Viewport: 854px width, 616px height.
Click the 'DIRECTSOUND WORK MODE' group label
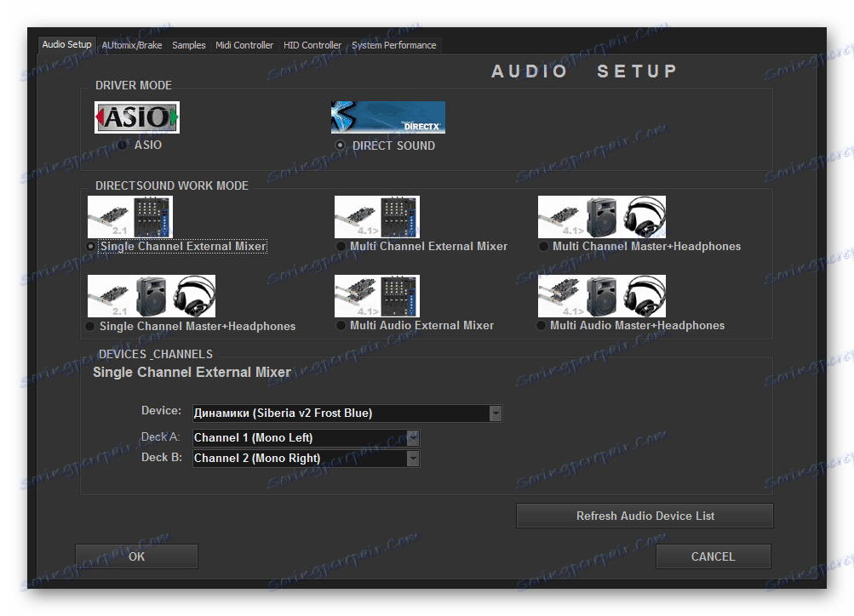172,185
